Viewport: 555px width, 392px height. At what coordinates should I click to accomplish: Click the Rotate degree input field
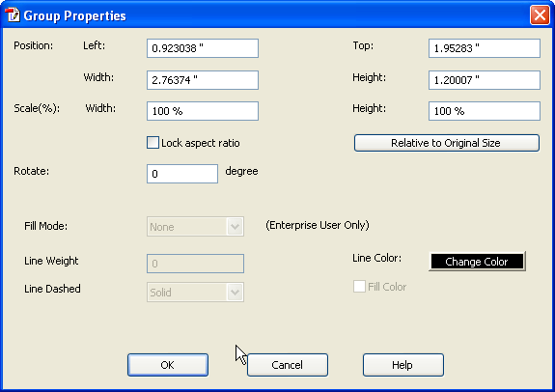point(182,174)
